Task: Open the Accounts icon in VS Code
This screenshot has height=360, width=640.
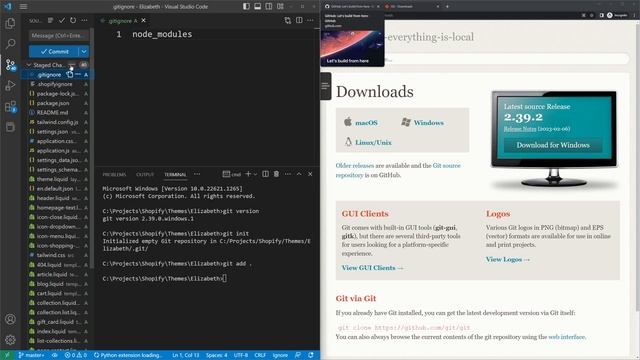Action: [10, 319]
